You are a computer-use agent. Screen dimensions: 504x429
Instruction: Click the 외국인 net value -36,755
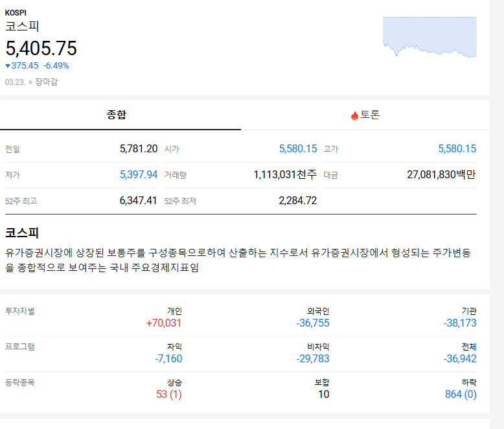pos(313,323)
